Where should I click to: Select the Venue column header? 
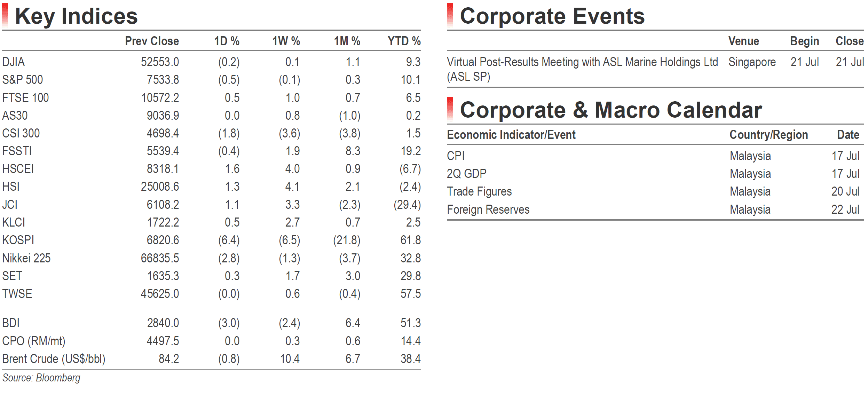click(x=743, y=41)
